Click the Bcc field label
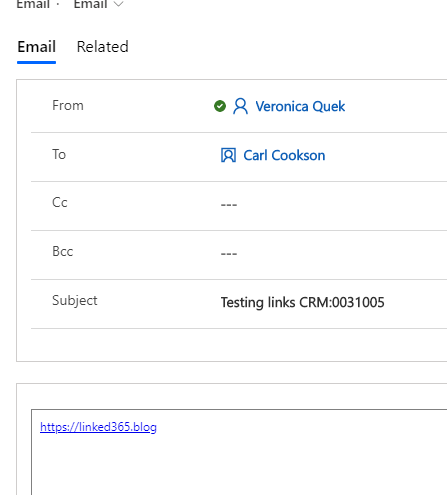Screen dimensions: 447x495 (62, 252)
